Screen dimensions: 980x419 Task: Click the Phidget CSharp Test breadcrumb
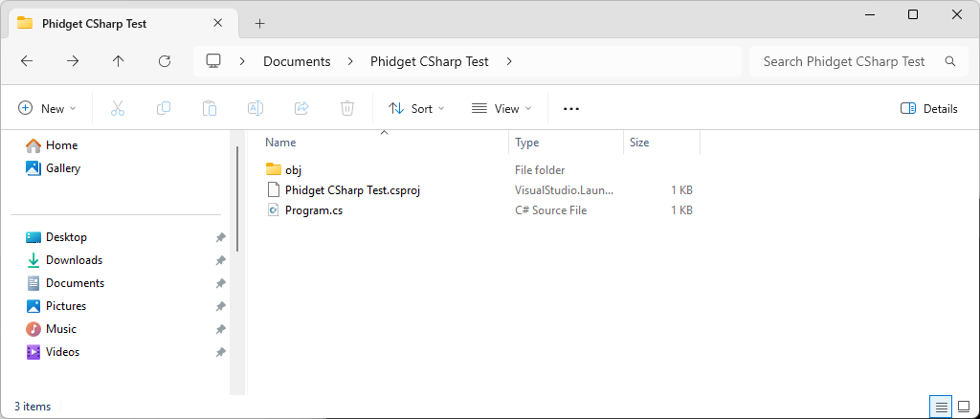point(430,61)
